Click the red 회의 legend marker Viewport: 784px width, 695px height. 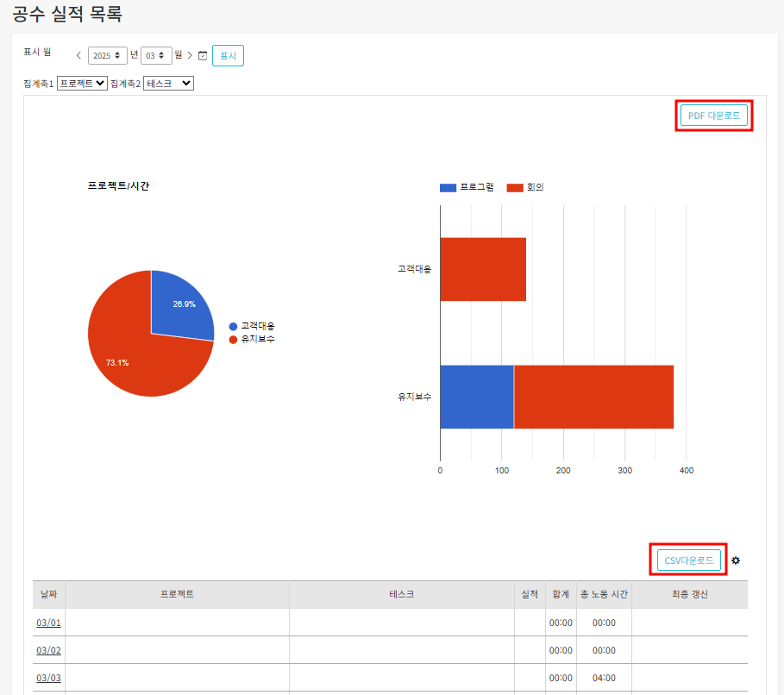click(x=515, y=187)
